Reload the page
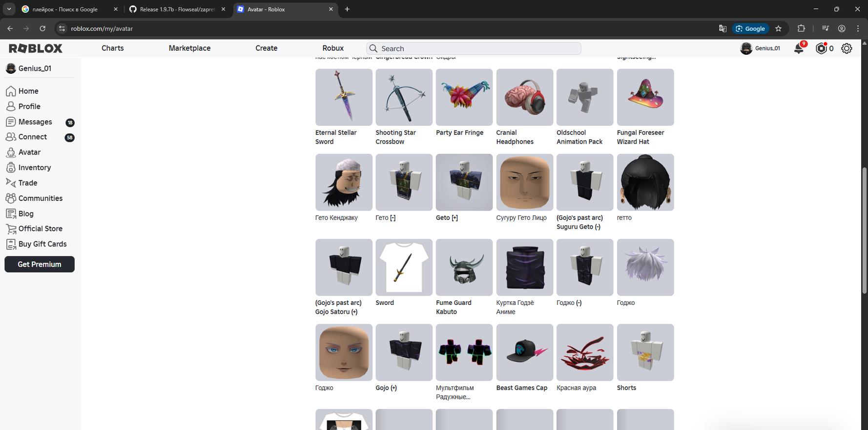868x430 pixels. click(x=42, y=28)
